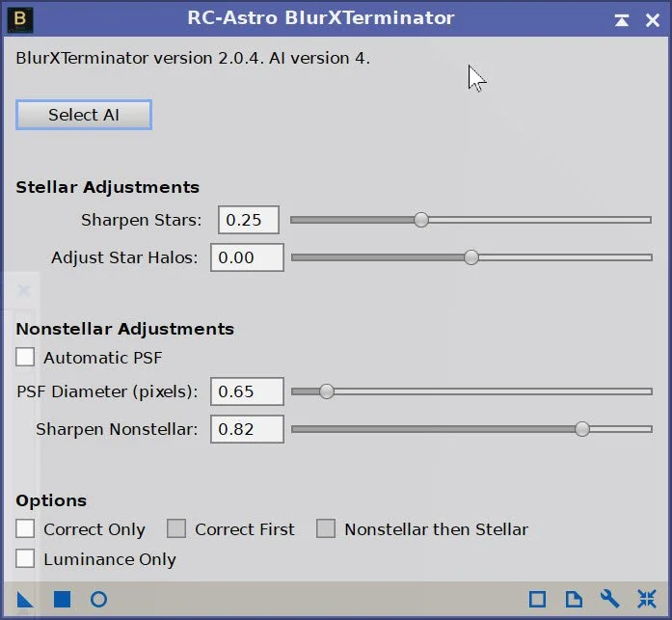Shade the window with the title bar arrow
672x620 pixels.
(622, 20)
